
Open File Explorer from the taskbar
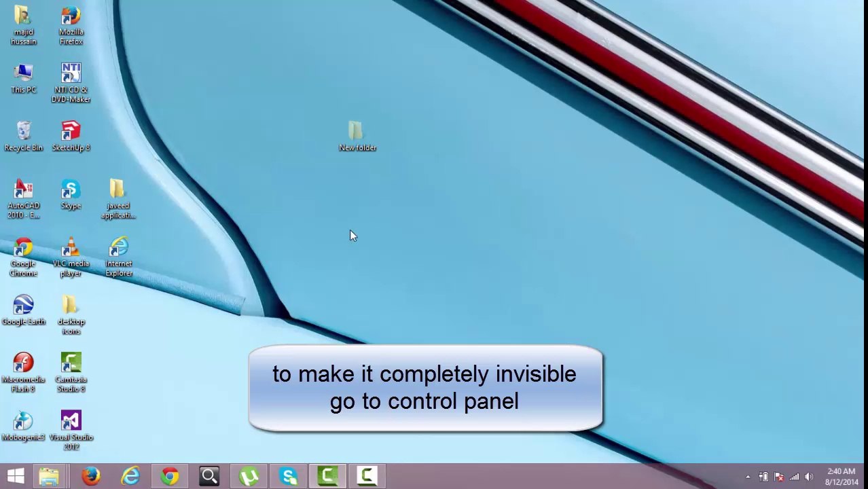coord(49,476)
